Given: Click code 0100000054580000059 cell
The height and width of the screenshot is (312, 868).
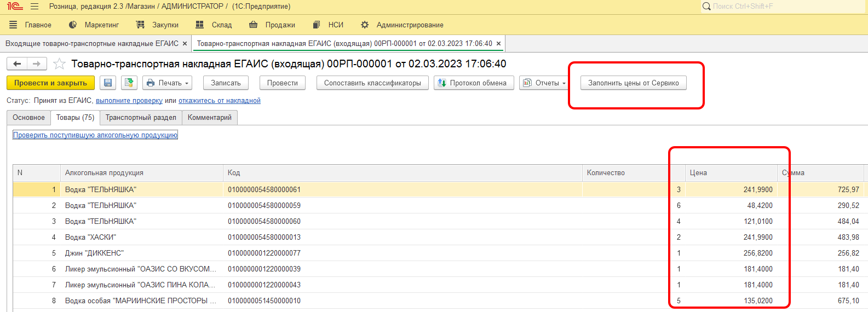Looking at the screenshot, I should click(x=403, y=205).
